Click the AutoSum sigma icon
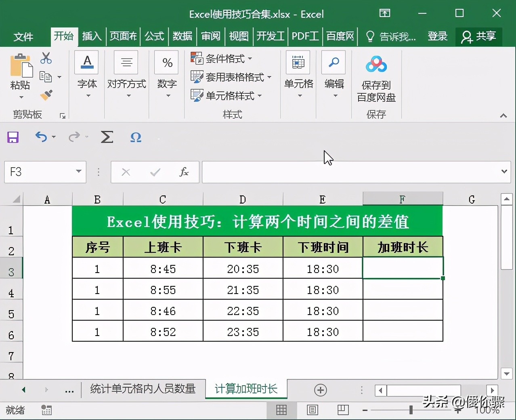Image resolution: width=516 pixels, height=420 pixels. coord(107,137)
